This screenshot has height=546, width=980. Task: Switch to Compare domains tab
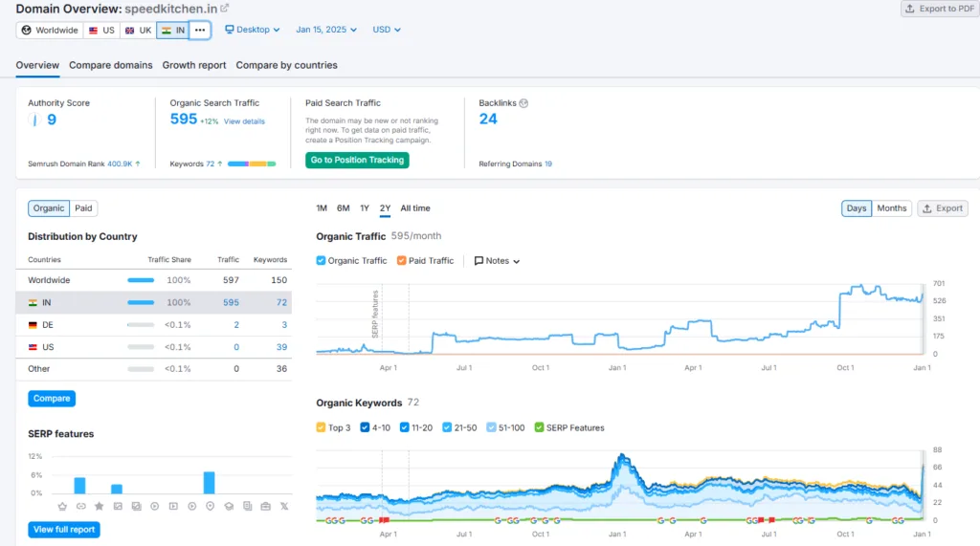pos(111,65)
